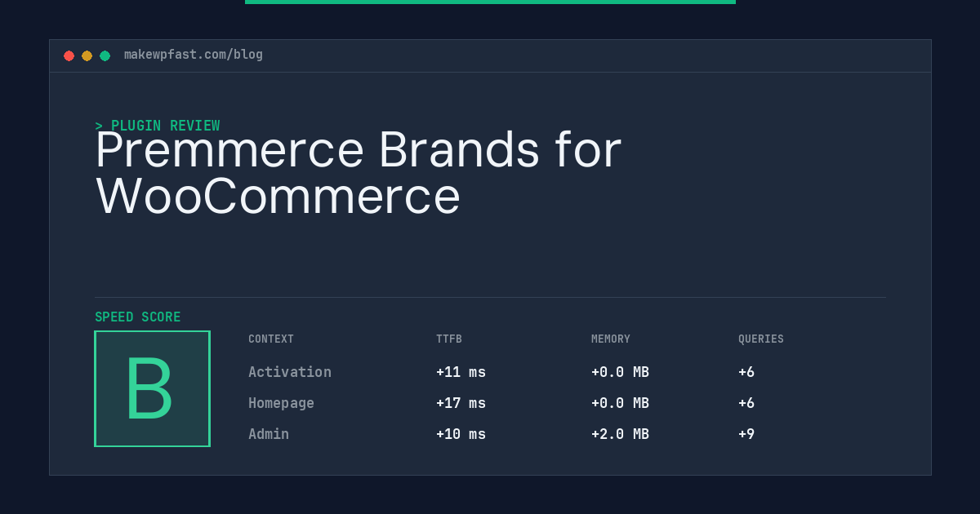This screenshot has width=980, height=514.
Task: Click the CONTEXT column header
Action: (271, 339)
